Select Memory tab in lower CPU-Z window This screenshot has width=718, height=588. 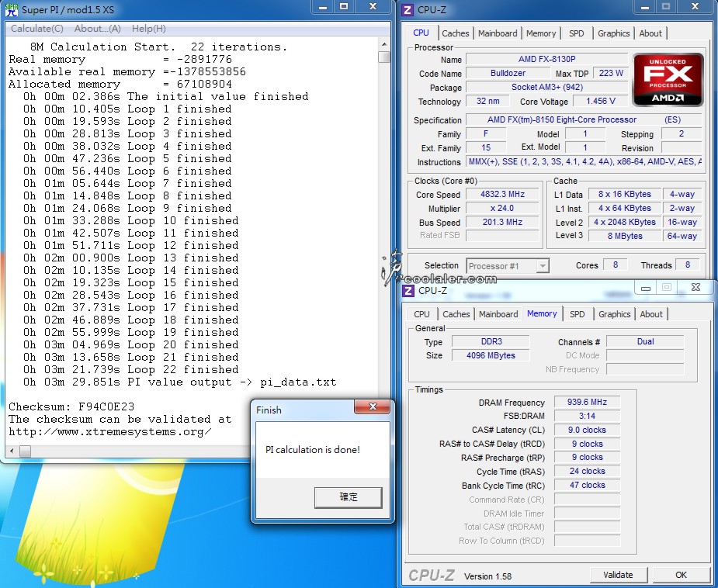coord(542,314)
